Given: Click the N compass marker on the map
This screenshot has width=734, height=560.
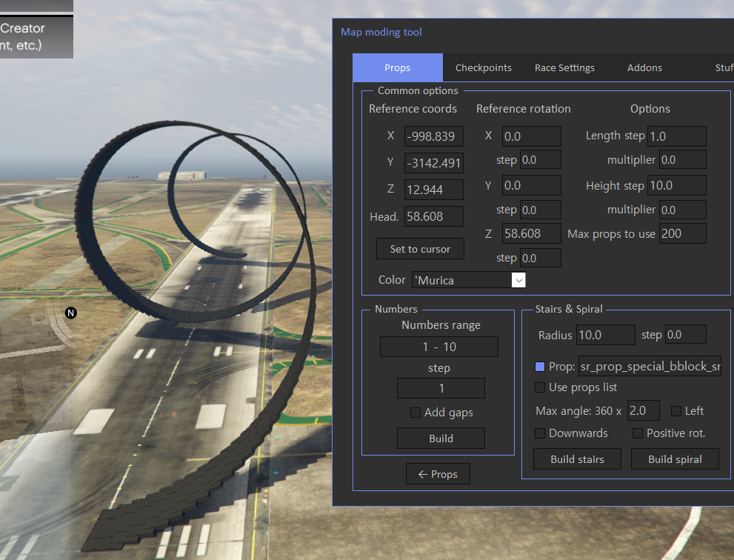Looking at the screenshot, I should (70, 313).
